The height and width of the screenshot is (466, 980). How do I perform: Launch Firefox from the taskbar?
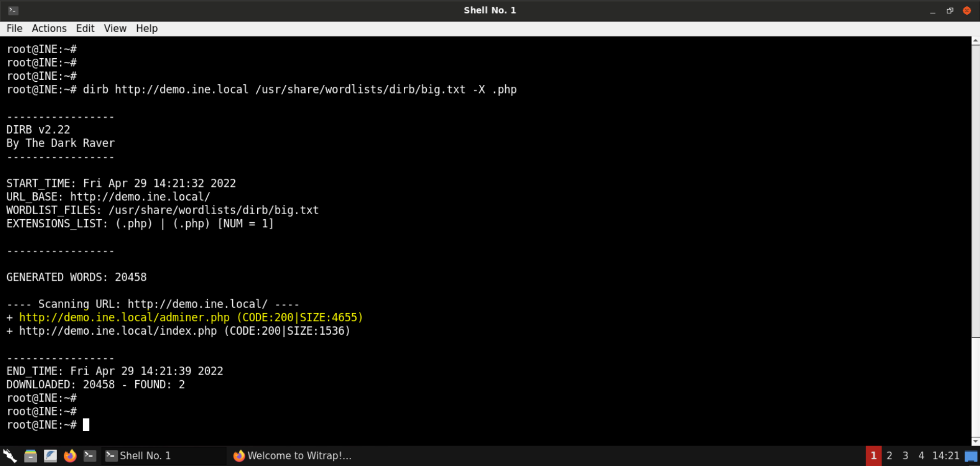pos(70,455)
